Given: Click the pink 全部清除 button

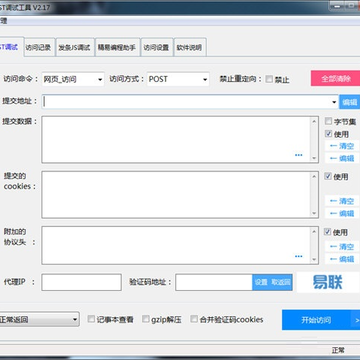Looking at the screenshot, I should [336, 78].
